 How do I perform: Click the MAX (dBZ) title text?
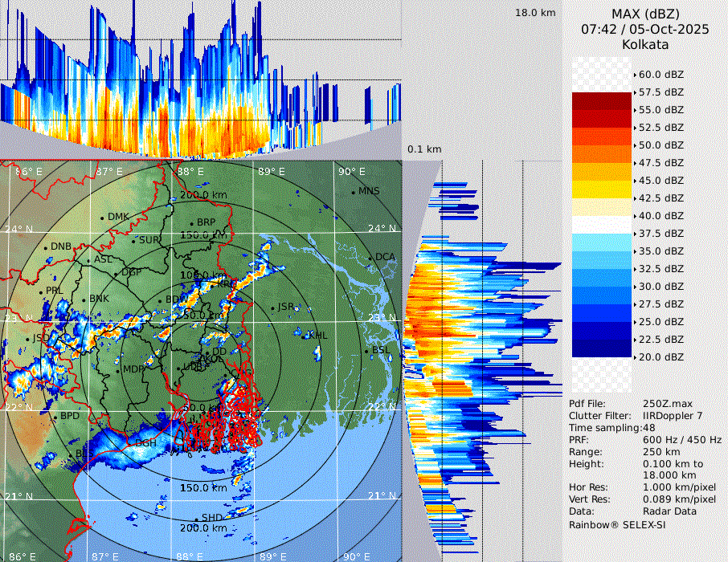(645, 14)
